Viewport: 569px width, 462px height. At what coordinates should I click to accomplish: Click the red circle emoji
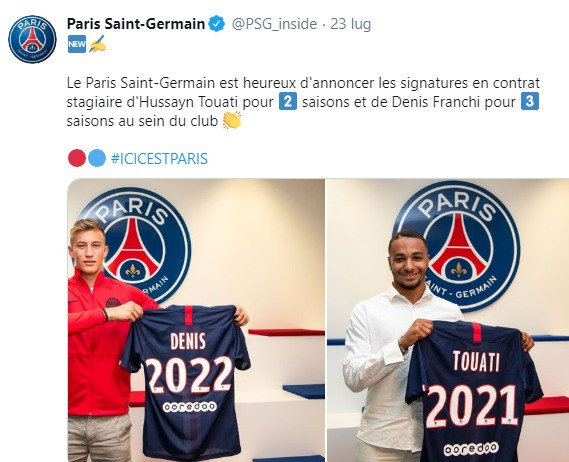[x=77, y=158]
